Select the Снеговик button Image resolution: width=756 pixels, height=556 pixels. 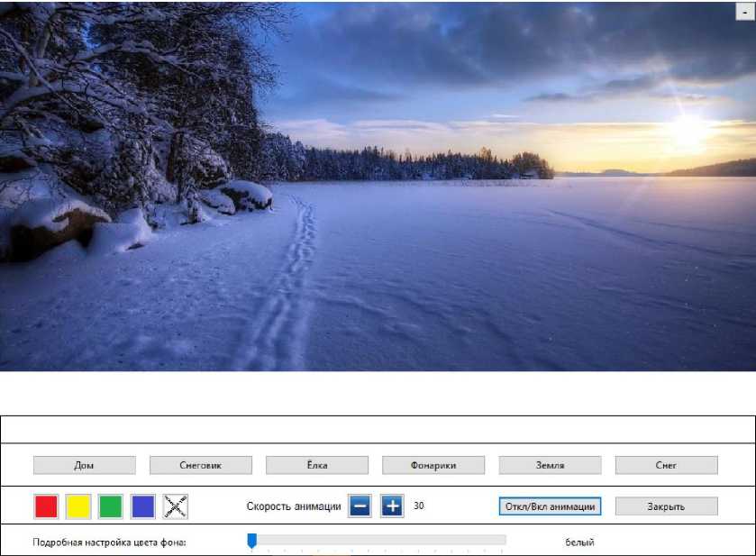click(201, 465)
